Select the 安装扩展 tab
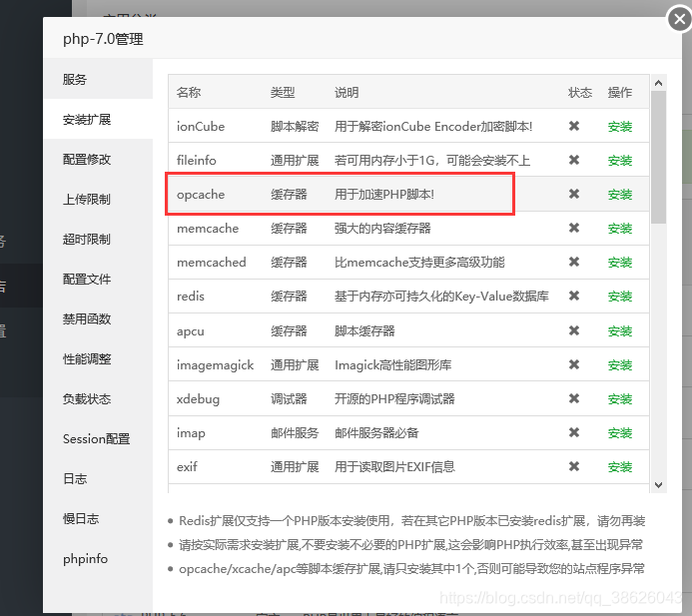The image size is (692, 616). tap(98, 120)
